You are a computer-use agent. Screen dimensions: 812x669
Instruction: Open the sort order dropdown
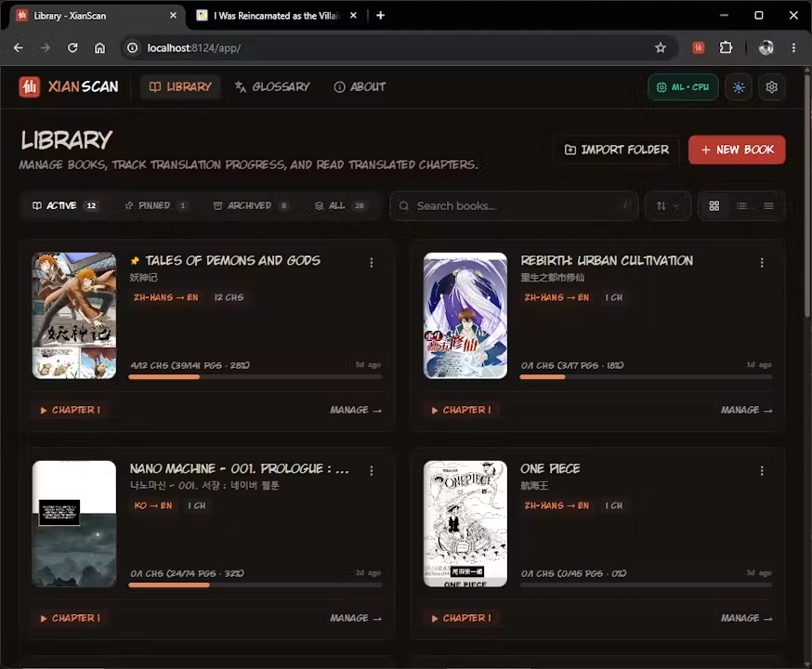(x=667, y=206)
